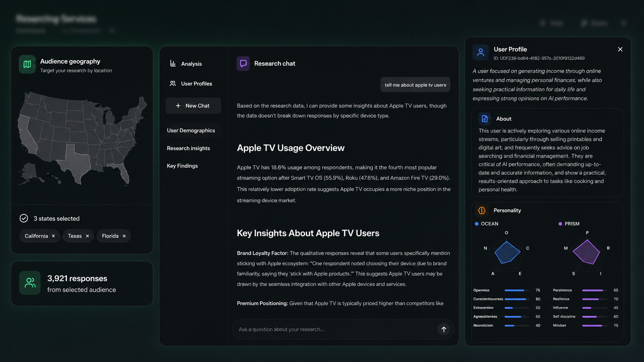Open the Research insights chat
This screenshot has height=362, width=644.
coord(188,148)
